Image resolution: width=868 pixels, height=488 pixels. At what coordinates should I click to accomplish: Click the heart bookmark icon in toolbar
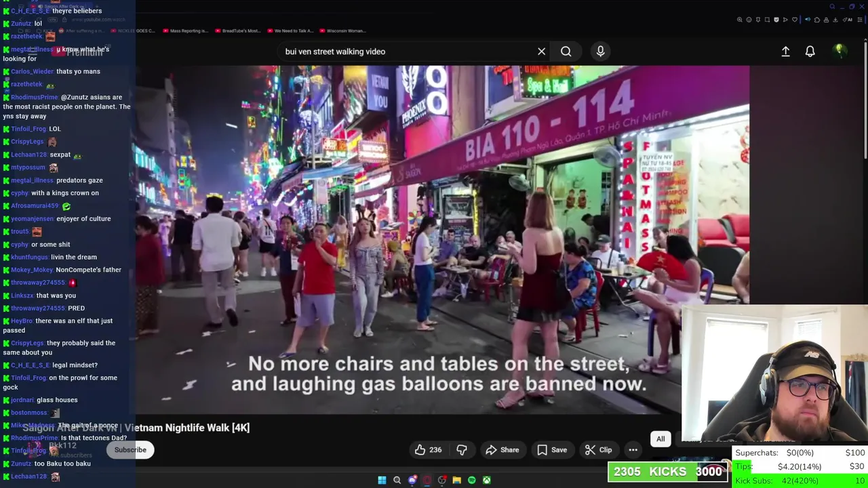coord(795,20)
